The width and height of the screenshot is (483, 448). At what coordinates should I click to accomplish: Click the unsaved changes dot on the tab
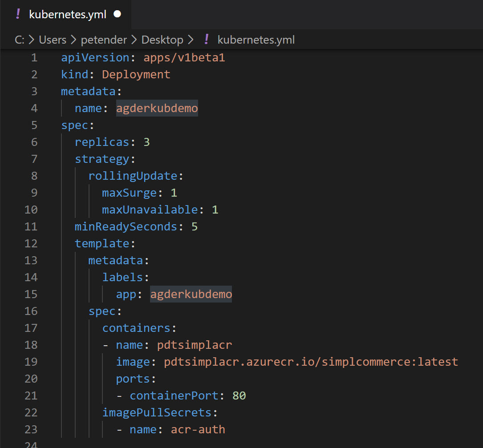click(117, 14)
